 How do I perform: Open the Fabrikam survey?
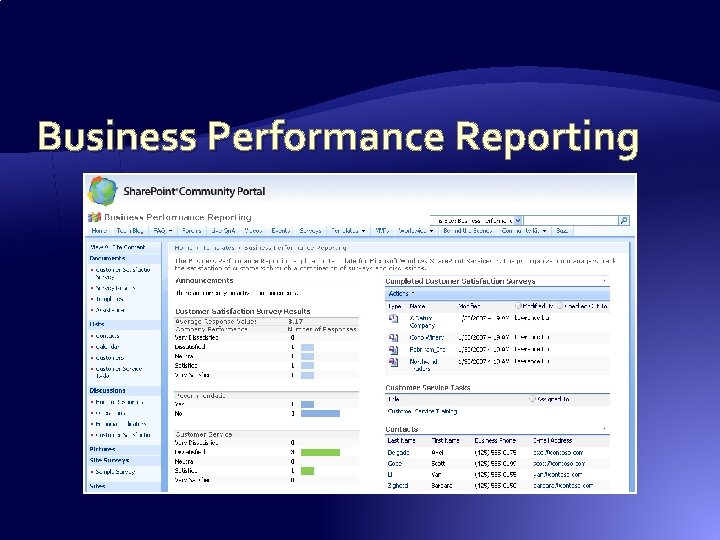(x=428, y=350)
